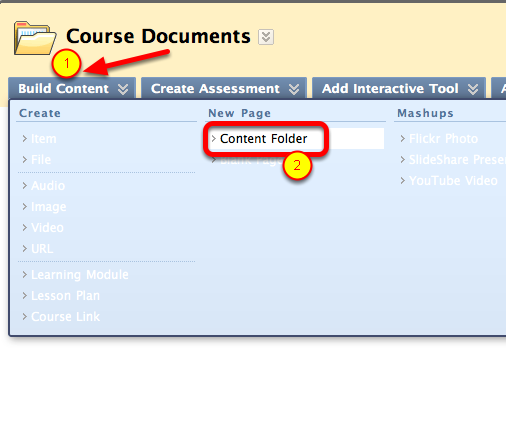Select Lesson Plan entry
Viewport: 506px width, 422px height.
(x=65, y=296)
